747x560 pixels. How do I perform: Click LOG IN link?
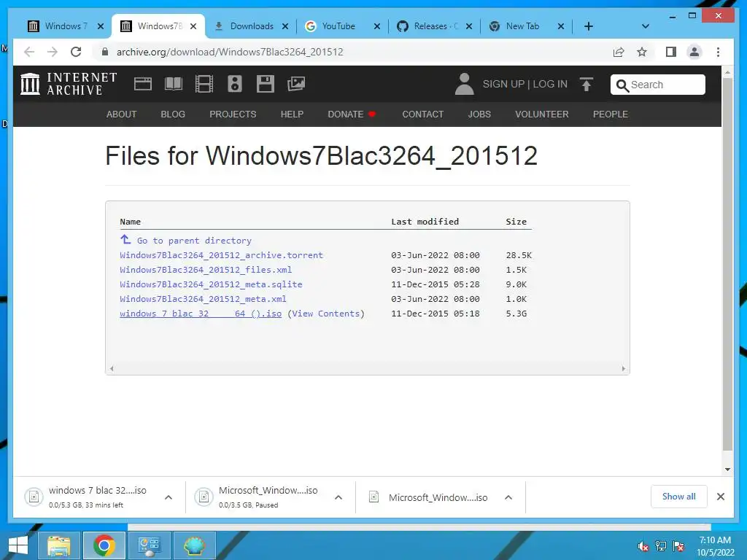coord(550,85)
